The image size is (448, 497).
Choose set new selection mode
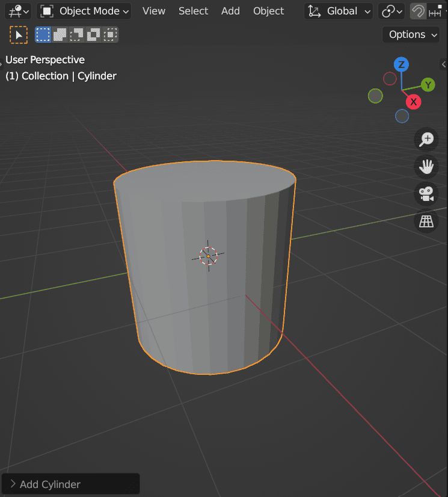tap(43, 34)
